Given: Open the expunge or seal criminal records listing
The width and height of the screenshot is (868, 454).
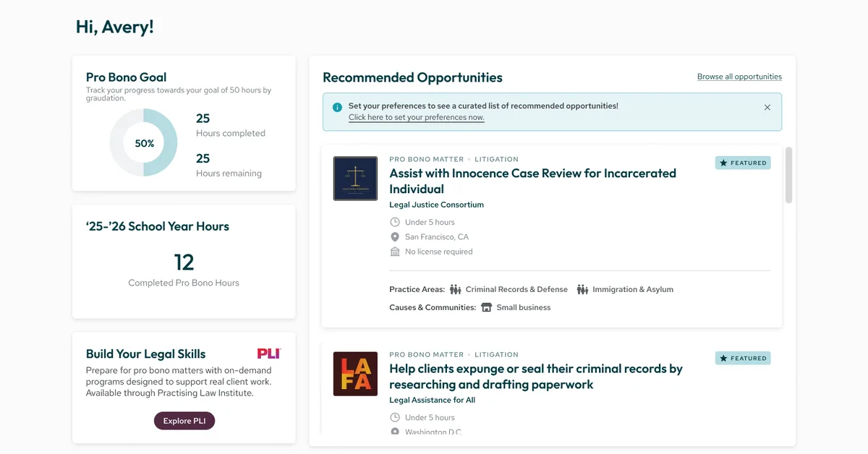Looking at the screenshot, I should pos(535,376).
